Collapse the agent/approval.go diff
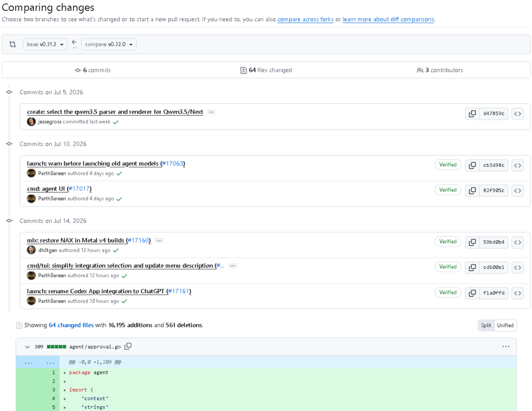 coord(27,347)
